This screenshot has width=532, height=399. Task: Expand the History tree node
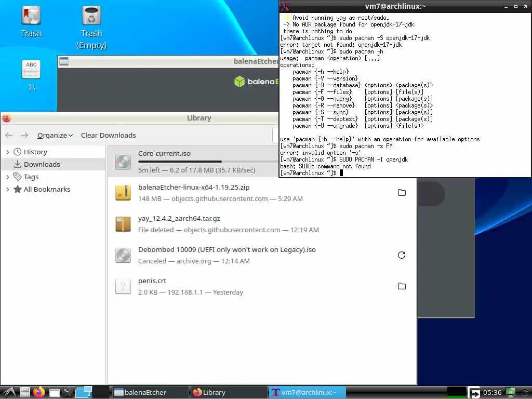pyautogui.click(x=7, y=152)
